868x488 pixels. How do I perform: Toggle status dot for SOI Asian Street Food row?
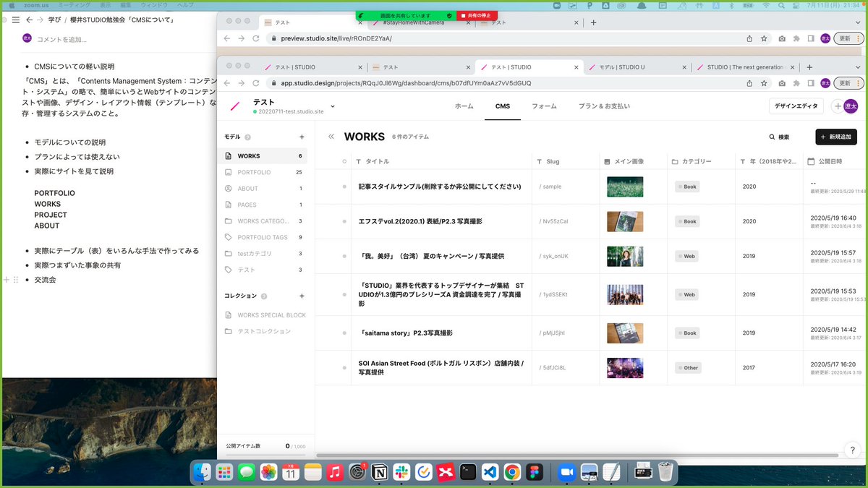pos(344,368)
